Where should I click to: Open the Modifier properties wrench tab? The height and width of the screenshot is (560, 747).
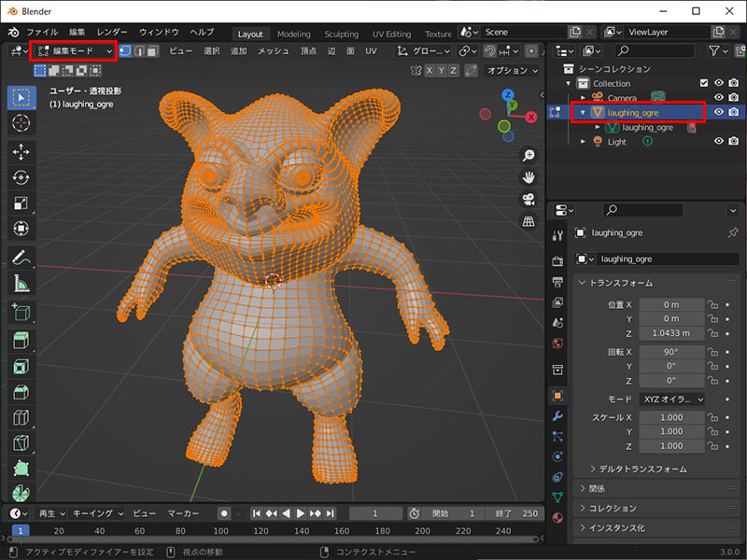[557, 416]
